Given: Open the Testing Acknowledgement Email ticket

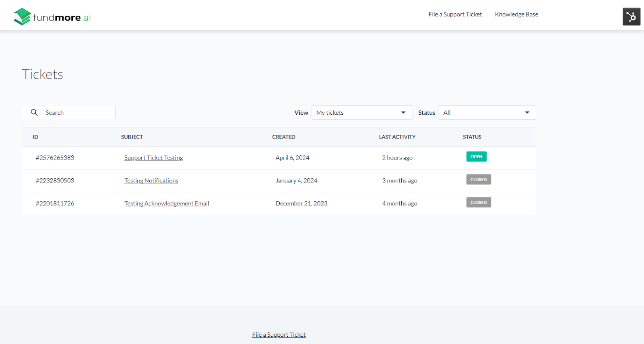Looking at the screenshot, I should [167, 204].
